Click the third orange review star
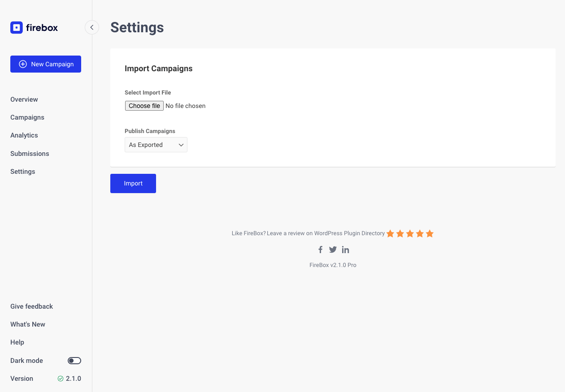The width and height of the screenshot is (565, 392). [410, 233]
